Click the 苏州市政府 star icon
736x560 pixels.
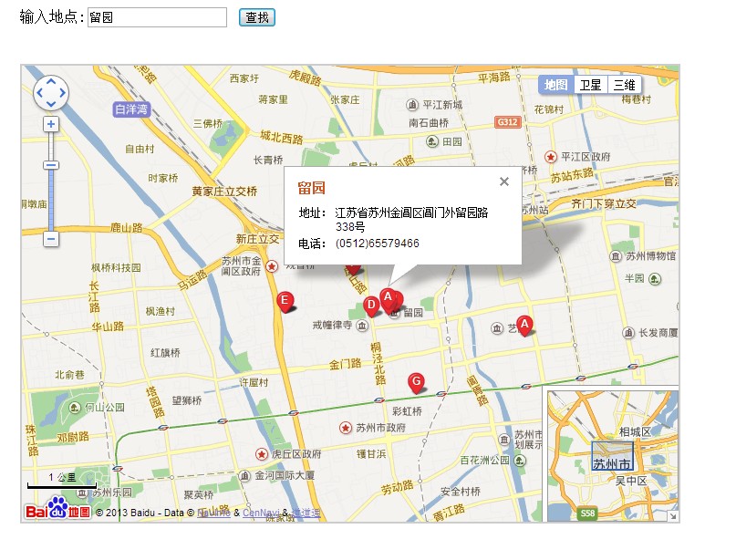click(x=346, y=428)
